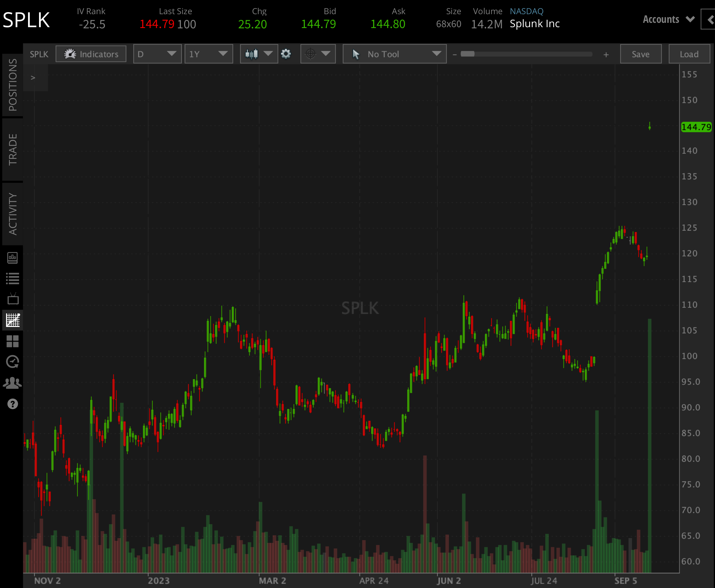Screen dimensions: 715x588
Task: Click the zoom slider handle
Action: coord(467,54)
